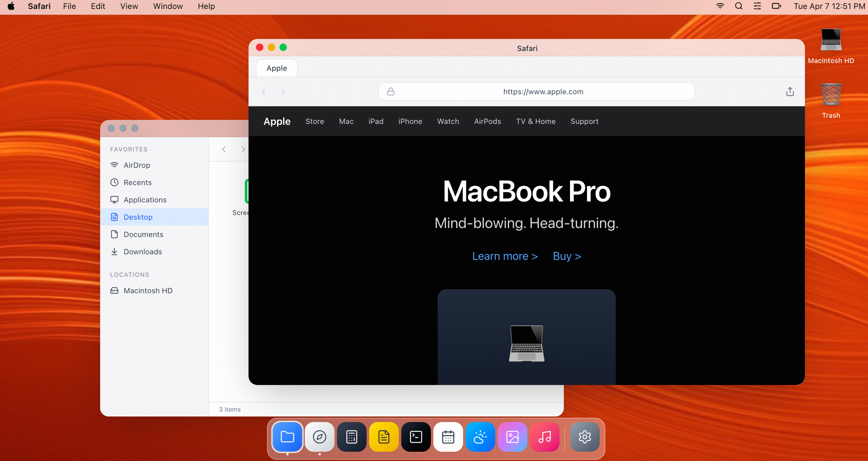868x461 pixels.
Task: Open the Window menu
Action: [x=168, y=6]
